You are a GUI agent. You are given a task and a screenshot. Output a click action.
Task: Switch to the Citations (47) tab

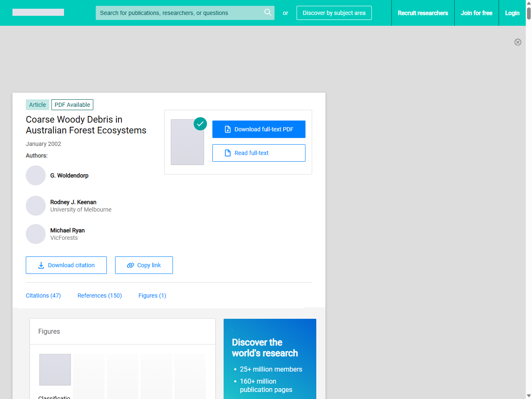point(43,296)
